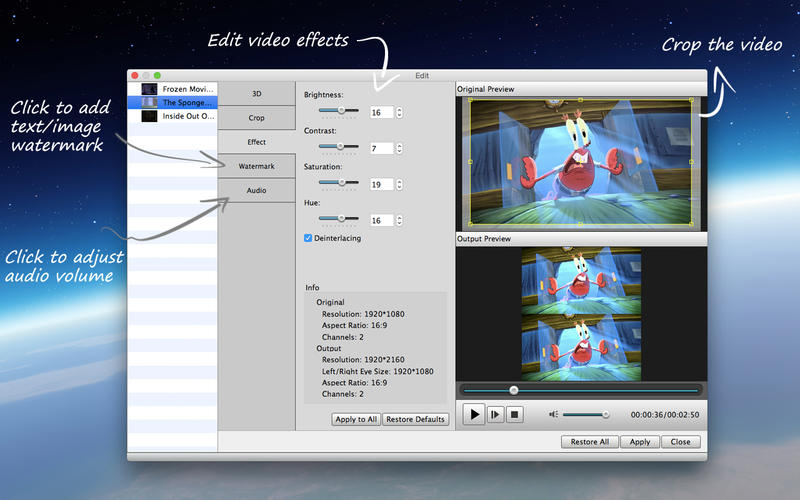Click the Brightness slider

[339, 110]
